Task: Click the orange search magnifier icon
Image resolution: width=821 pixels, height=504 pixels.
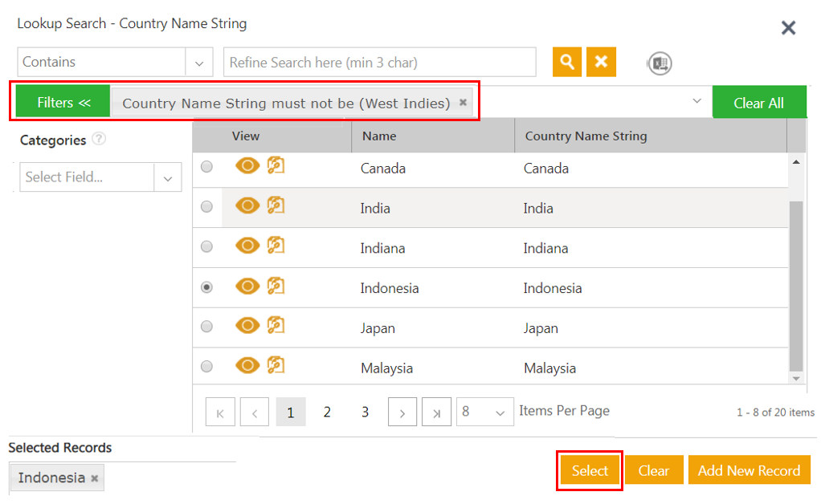Action: (x=567, y=62)
